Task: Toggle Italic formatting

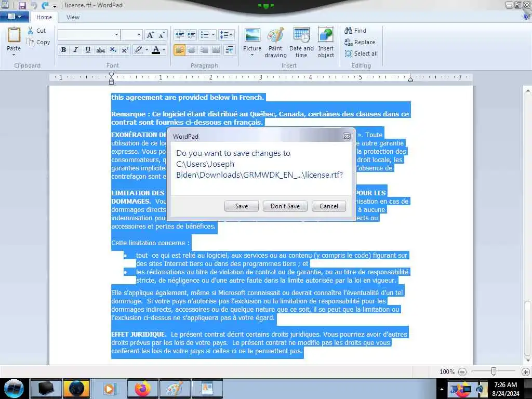Action: pos(76,50)
